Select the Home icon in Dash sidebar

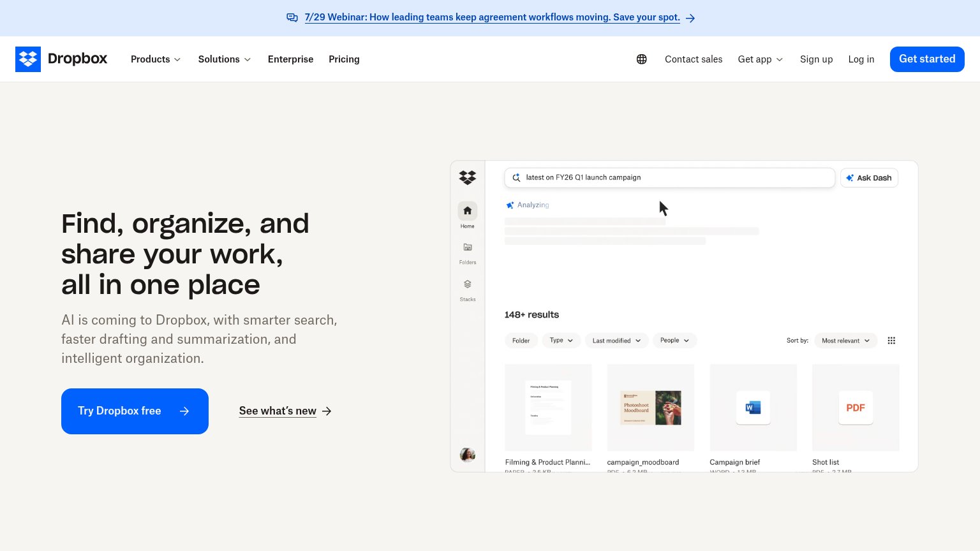click(468, 210)
